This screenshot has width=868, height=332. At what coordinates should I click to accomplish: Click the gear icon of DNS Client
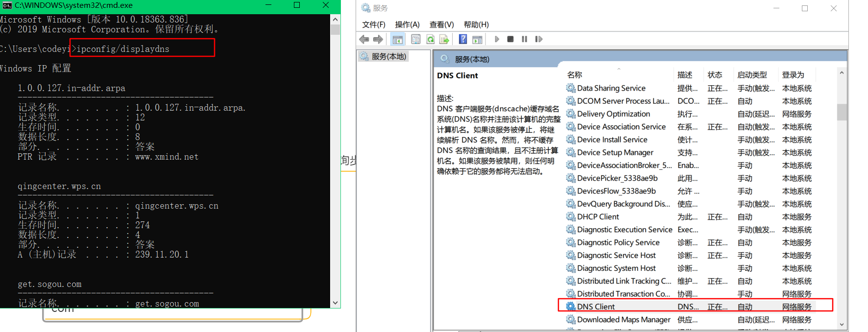571,307
